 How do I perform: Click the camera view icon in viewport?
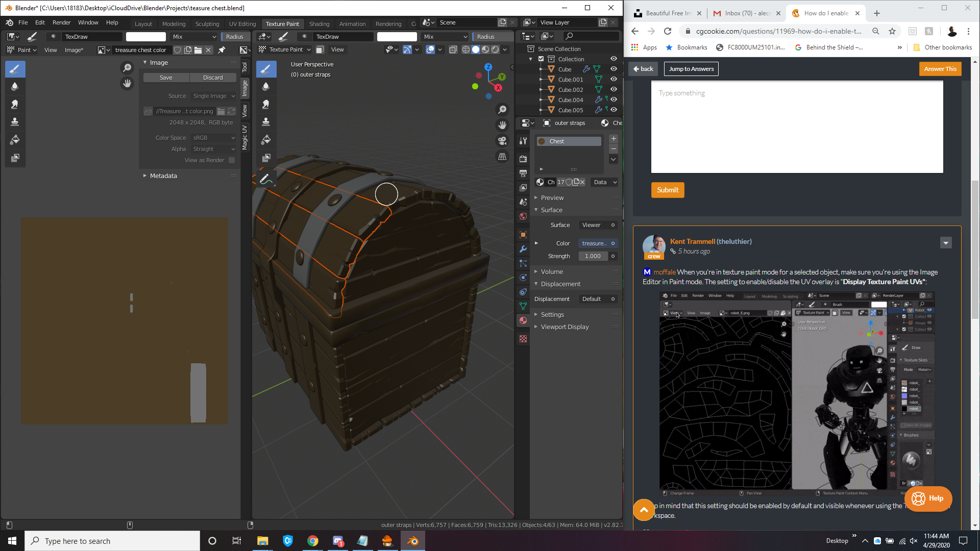pyautogui.click(x=502, y=141)
